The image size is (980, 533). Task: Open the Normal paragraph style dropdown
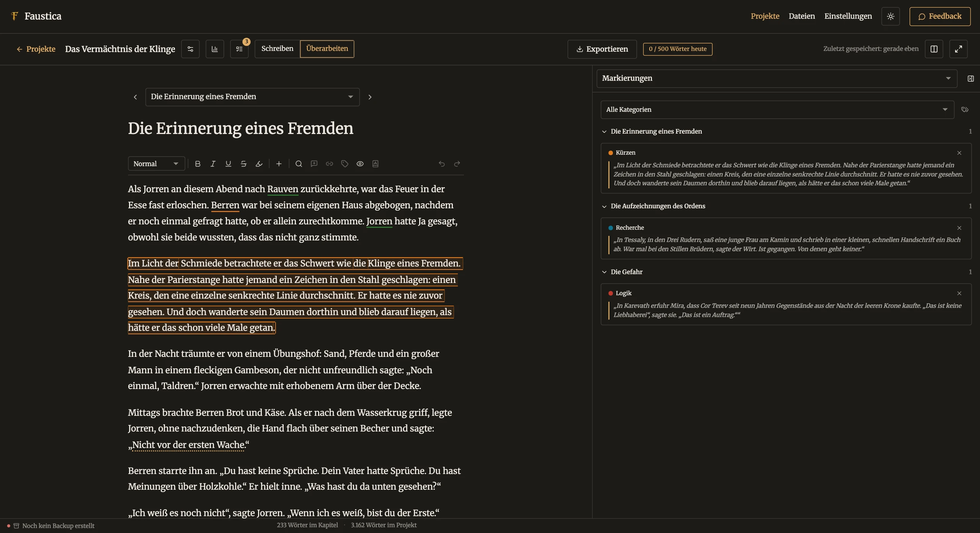click(x=156, y=164)
